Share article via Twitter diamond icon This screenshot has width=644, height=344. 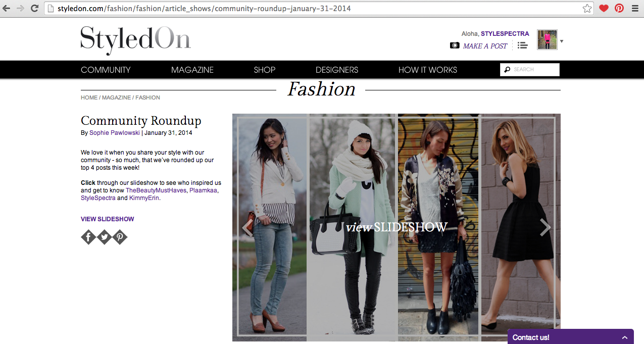104,237
